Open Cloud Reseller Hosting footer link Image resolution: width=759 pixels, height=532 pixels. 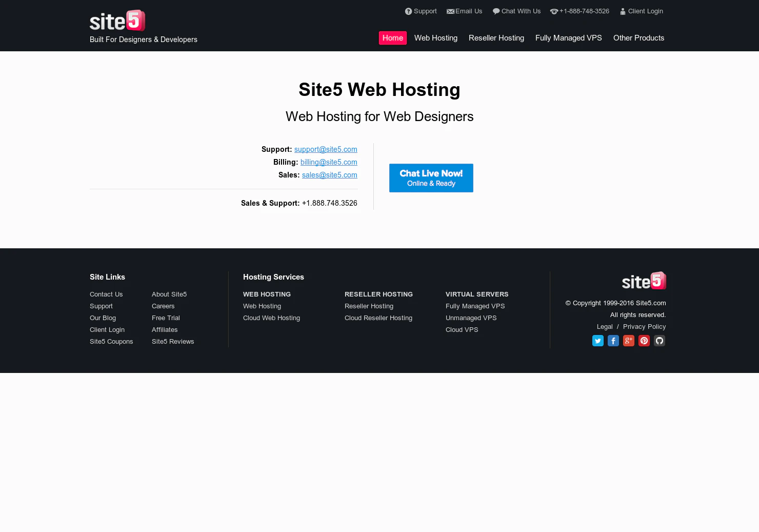[x=378, y=318]
